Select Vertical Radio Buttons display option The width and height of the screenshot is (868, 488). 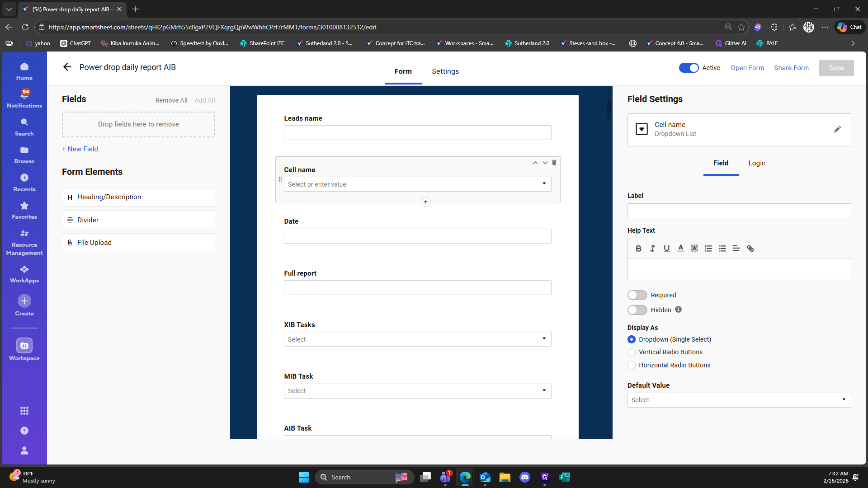point(632,352)
